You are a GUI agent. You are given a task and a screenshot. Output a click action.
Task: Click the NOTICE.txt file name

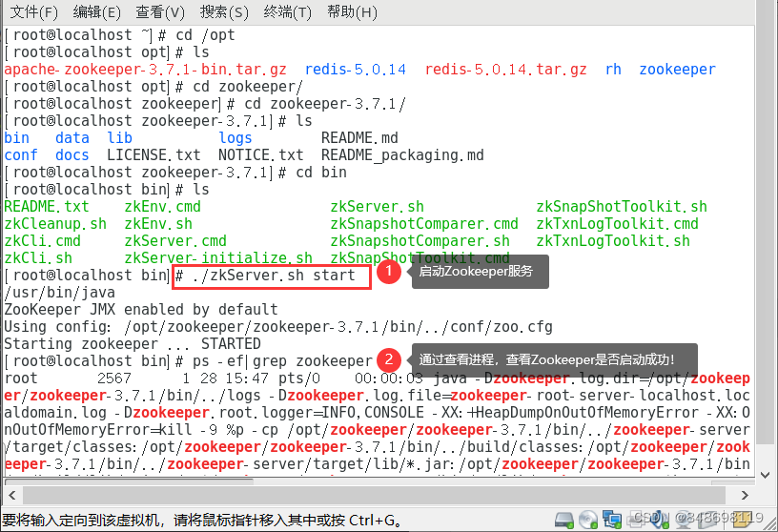[x=261, y=155]
